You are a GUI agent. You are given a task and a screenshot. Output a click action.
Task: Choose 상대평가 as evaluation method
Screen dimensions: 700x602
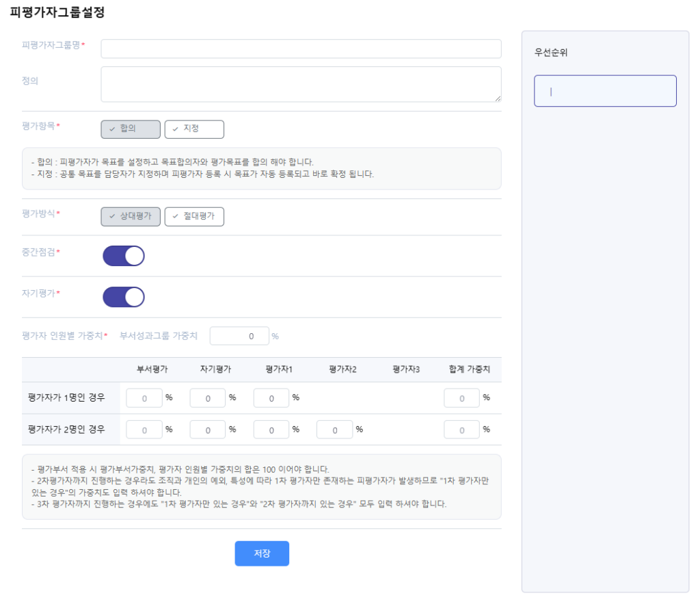pyautogui.click(x=131, y=217)
